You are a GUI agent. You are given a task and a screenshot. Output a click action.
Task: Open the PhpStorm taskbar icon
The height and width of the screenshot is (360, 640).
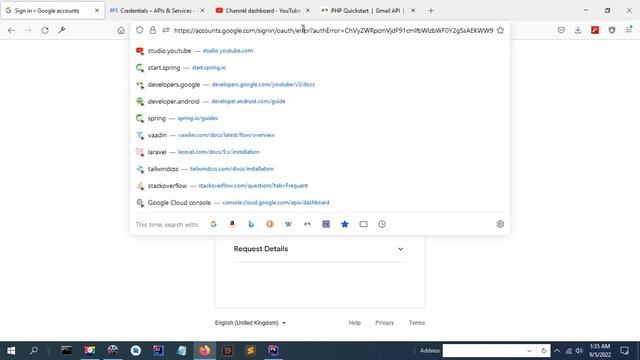[x=273, y=351]
